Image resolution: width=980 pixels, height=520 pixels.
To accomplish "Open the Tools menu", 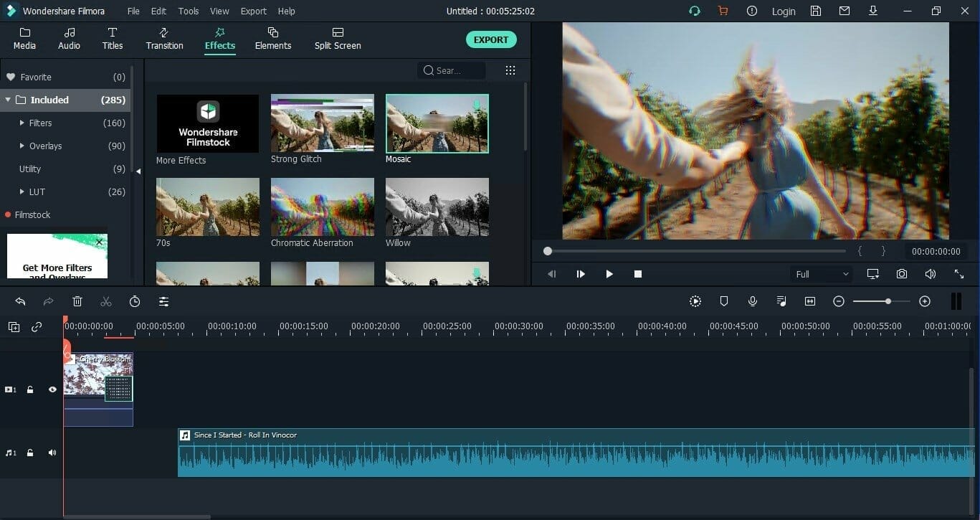I will pos(188,11).
